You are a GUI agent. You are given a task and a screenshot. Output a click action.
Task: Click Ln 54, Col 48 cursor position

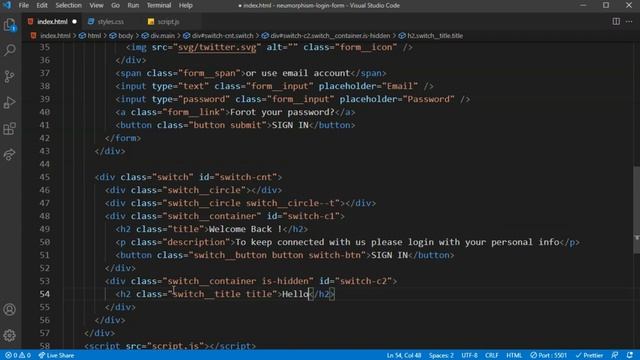coord(404,355)
